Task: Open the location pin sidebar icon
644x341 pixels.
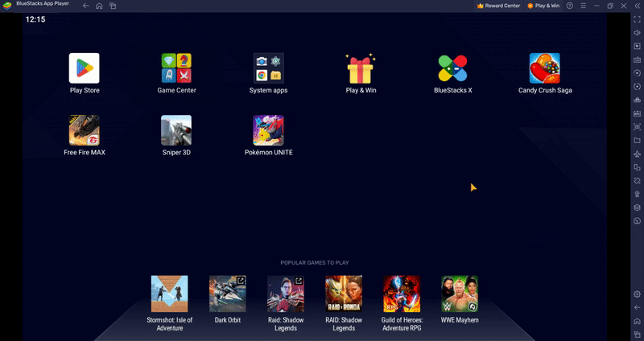Action: pyautogui.click(x=637, y=194)
